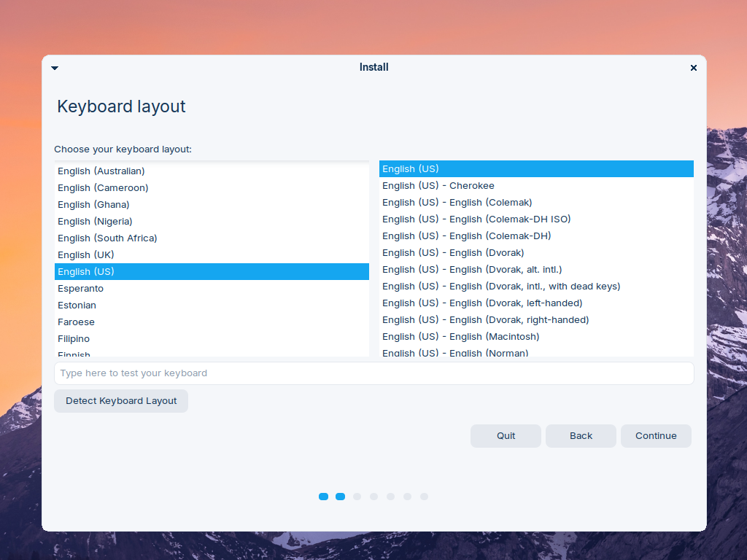The image size is (747, 560).
Task: Continue to the next install step
Action: pos(656,436)
